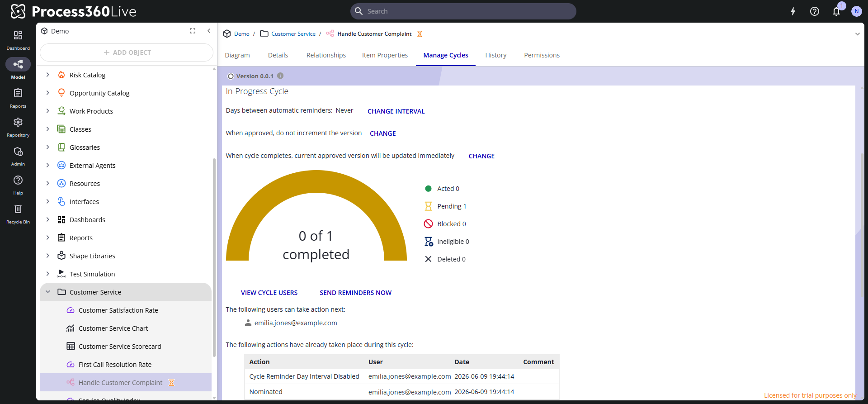Select Customer Service Scorecard item
This screenshot has width=868, height=404.
(120, 347)
